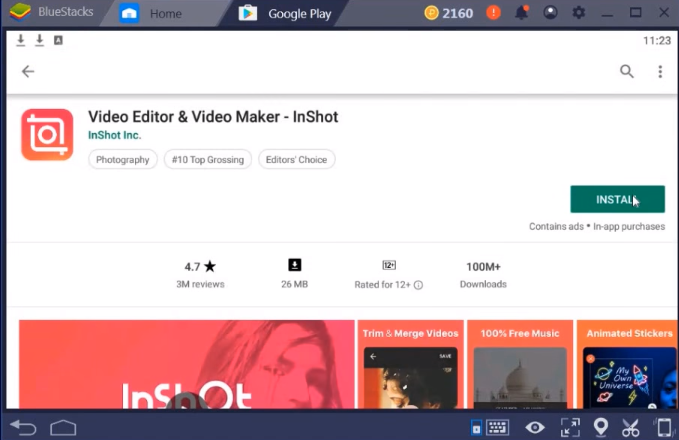Click Contains ads and In-app purchases note

click(597, 226)
